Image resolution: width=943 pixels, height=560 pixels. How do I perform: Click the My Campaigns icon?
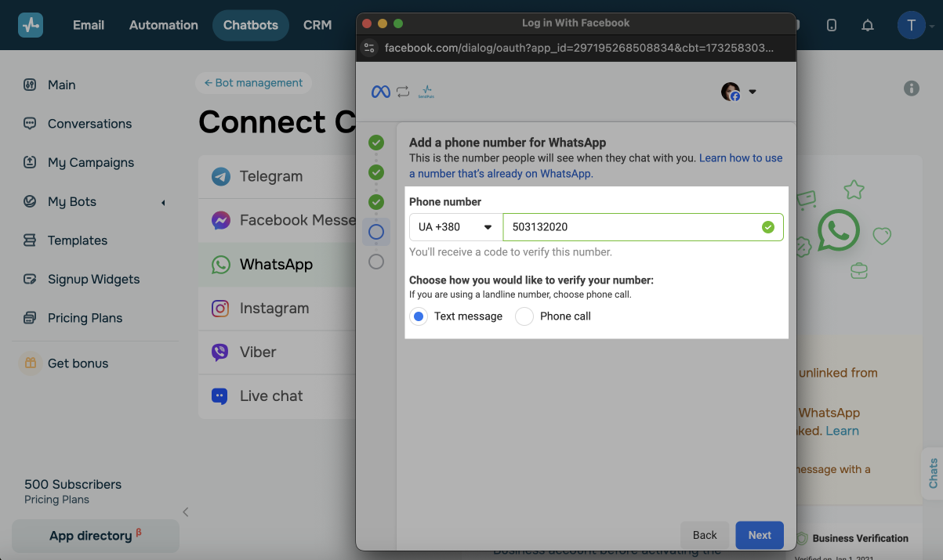(x=30, y=162)
